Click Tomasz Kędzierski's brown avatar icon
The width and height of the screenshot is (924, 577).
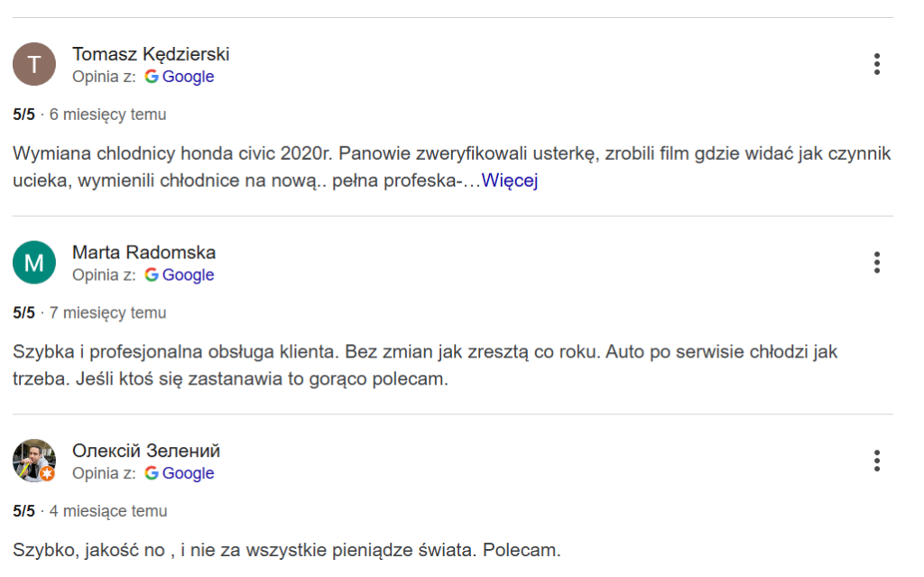[34, 64]
